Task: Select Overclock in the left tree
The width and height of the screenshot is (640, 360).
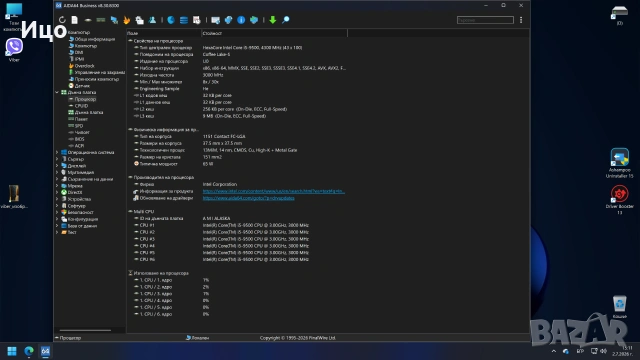Action: pos(84,66)
